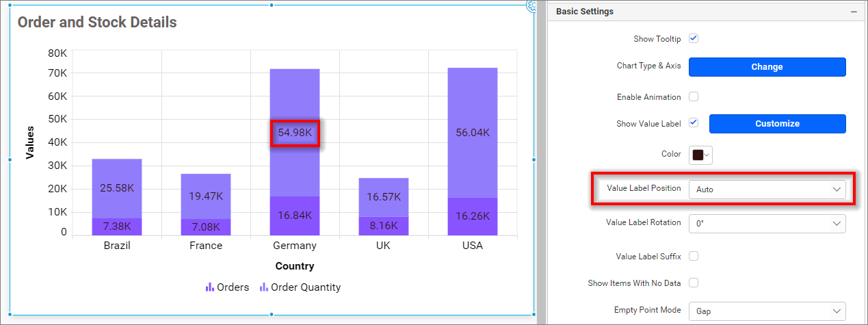This screenshot has width=868, height=325.
Task: Open widget settings gear icon
Action: [x=531, y=5]
